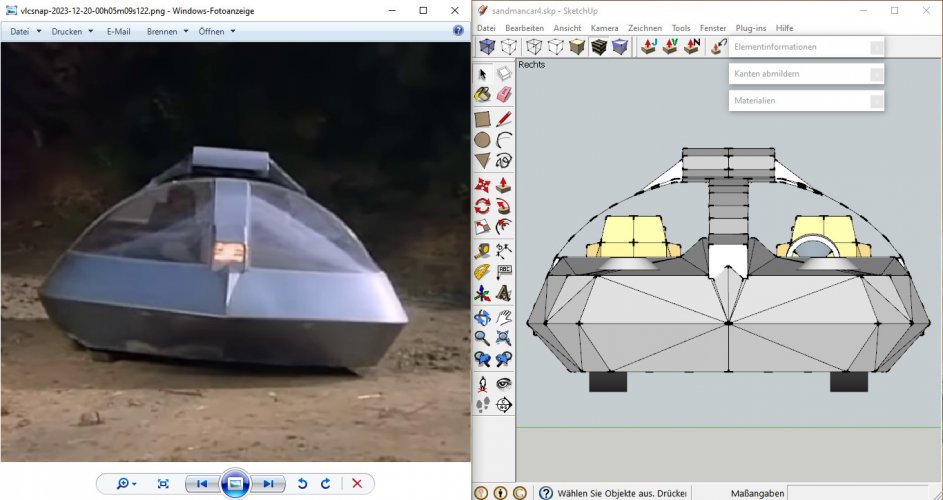Open the Ansicht menu

pyautogui.click(x=567, y=28)
